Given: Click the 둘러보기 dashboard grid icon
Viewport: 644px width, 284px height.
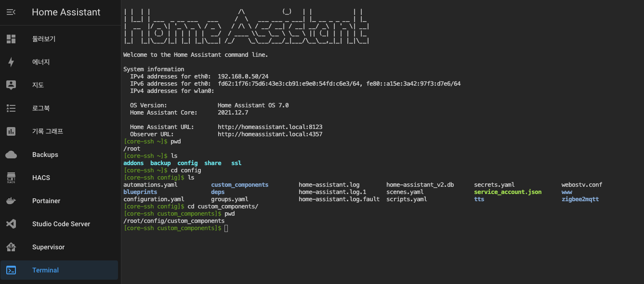Looking at the screenshot, I should [11, 39].
